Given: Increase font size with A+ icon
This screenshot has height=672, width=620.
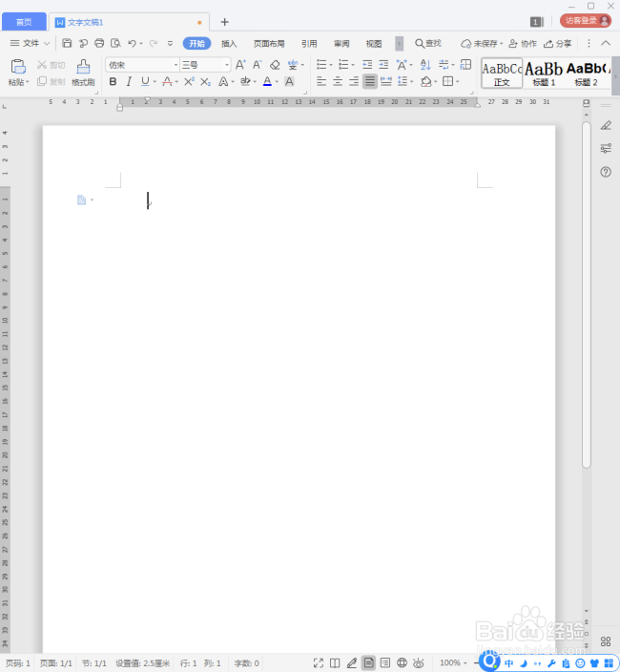Looking at the screenshot, I should pos(240,65).
